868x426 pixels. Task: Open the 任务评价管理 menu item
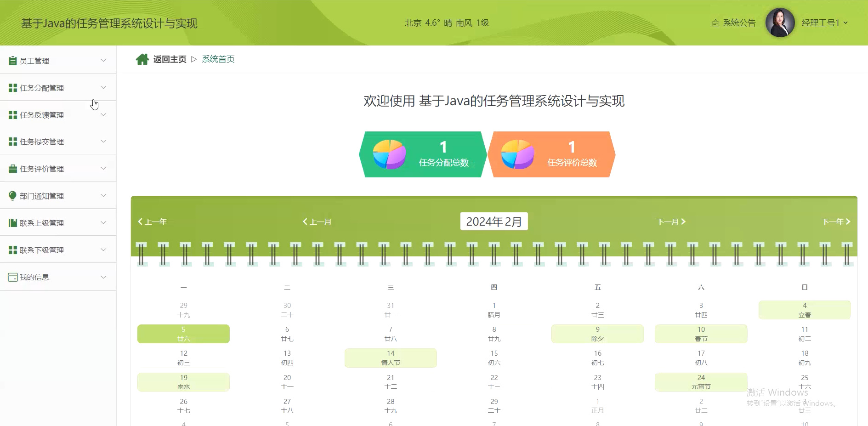(58, 168)
